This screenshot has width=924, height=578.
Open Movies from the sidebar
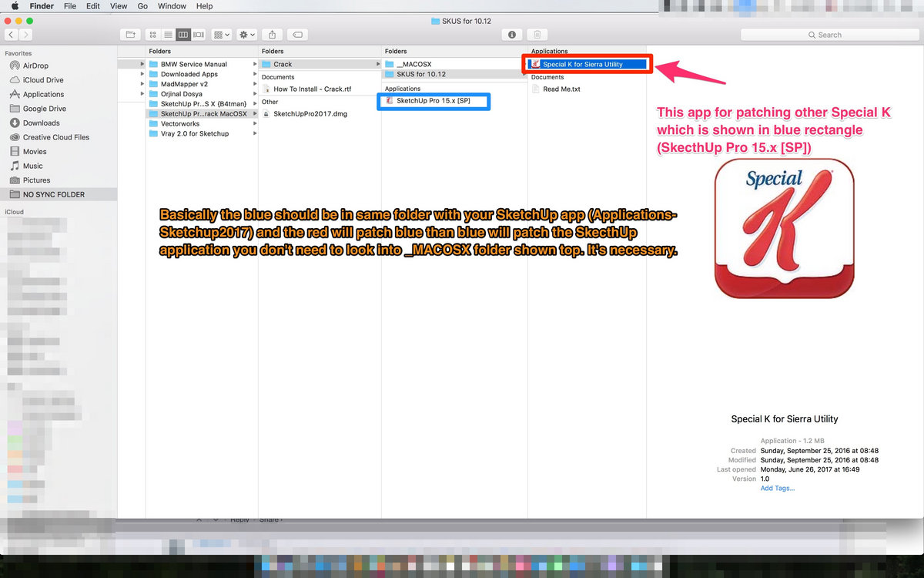35,151
